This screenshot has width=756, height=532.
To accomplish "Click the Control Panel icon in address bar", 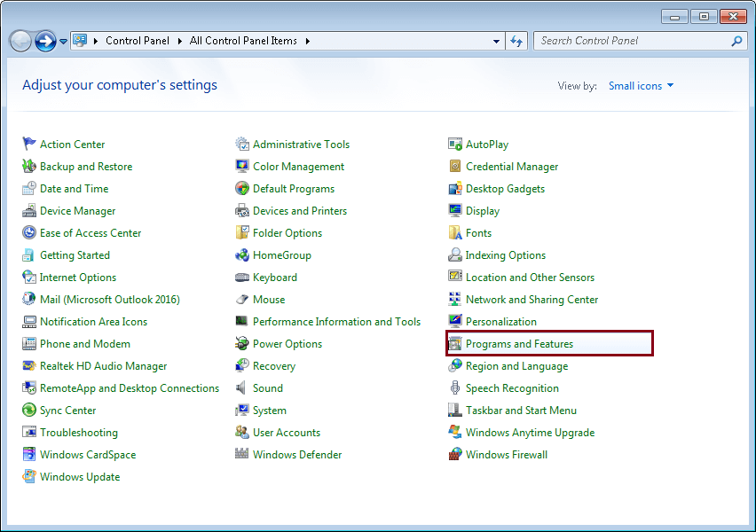I will 80,41.
